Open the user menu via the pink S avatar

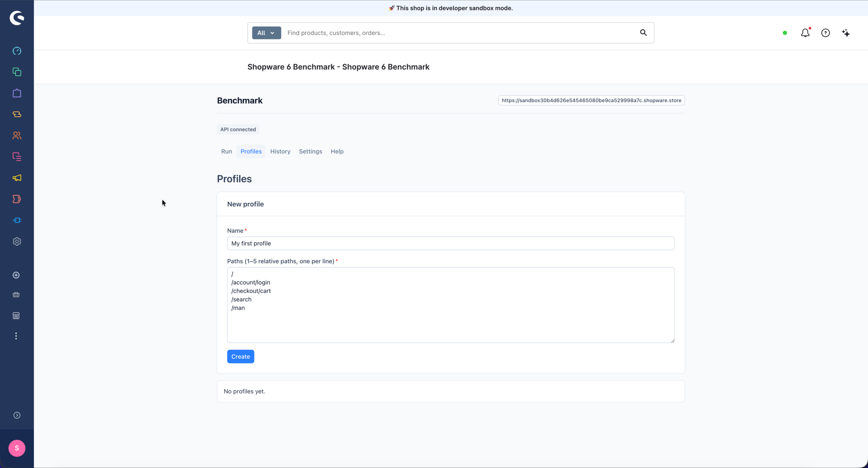(x=17, y=448)
